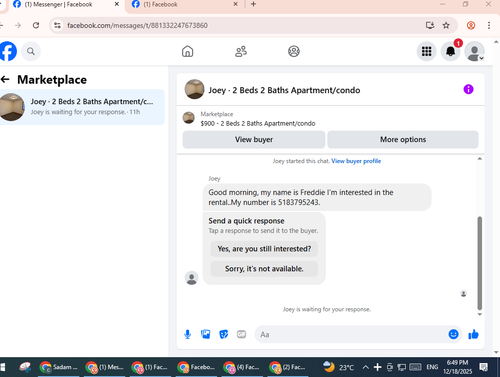The image size is (500, 377).
Task: Click the View buyer button
Action: [x=254, y=139]
